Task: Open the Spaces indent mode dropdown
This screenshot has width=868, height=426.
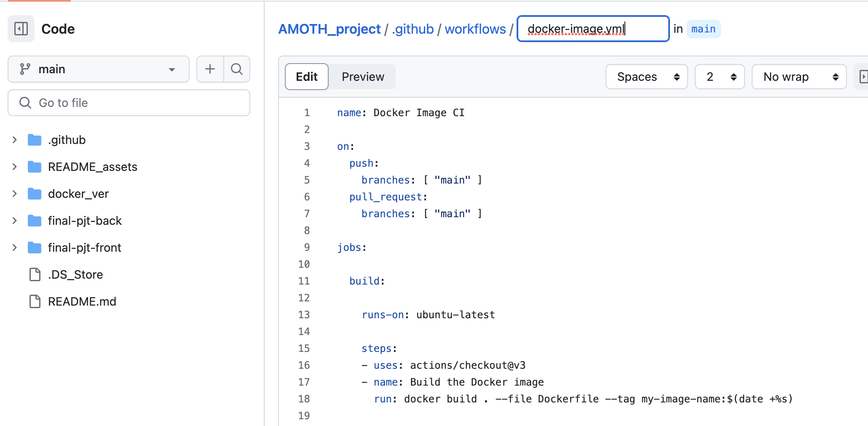Action: pyautogui.click(x=646, y=77)
